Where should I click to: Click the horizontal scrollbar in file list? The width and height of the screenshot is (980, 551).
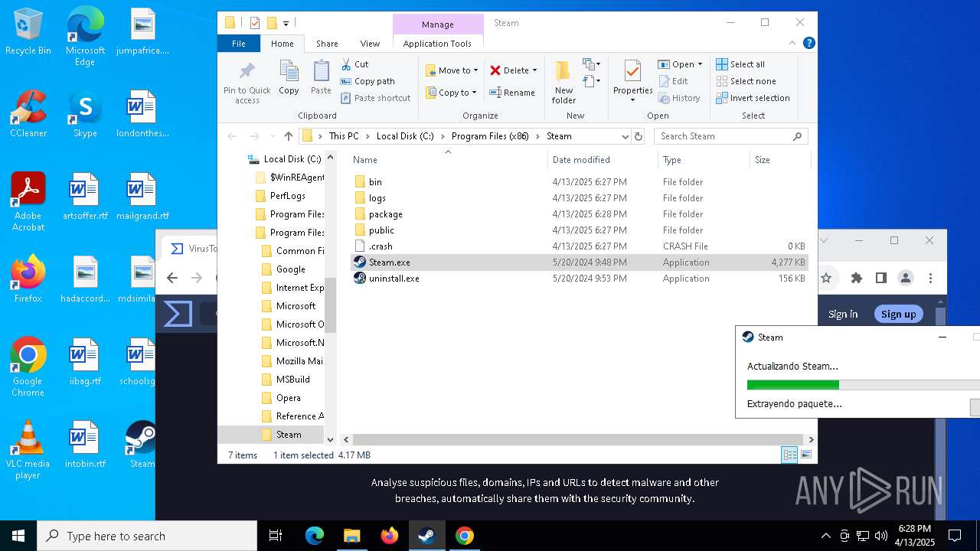pyautogui.click(x=577, y=440)
